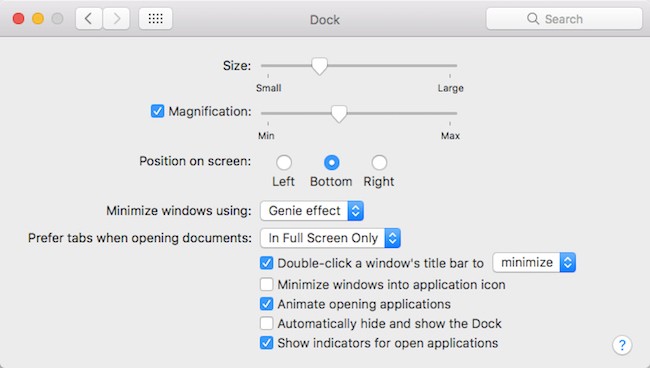Uncheck Show indicators for open applications
Image resolution: width=650 pixels, height=368 pixels.
click(267, 343)
